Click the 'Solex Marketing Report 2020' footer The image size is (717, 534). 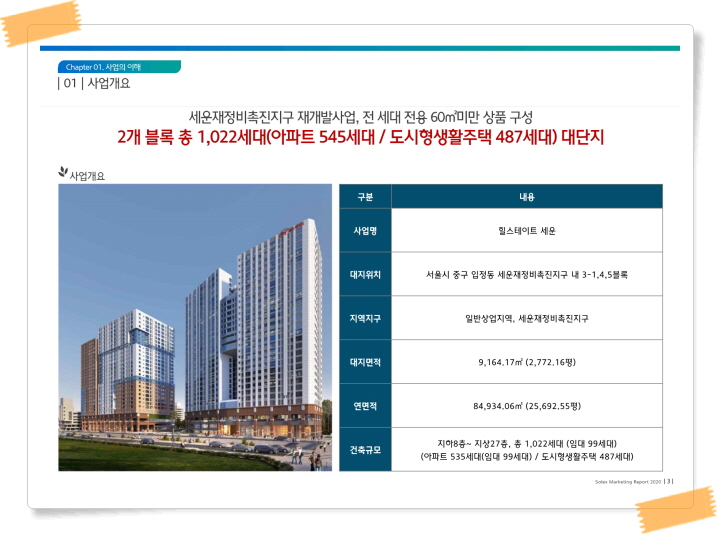628,482
